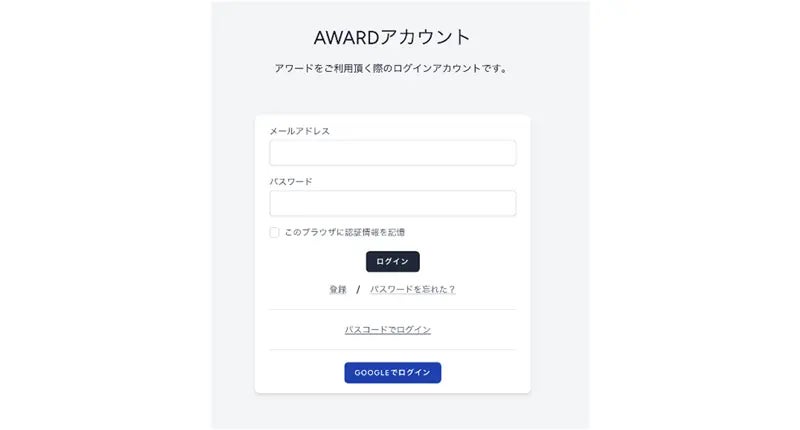Select the パスコードでログイン link
The image size is (800, 430).
point(388,329)
